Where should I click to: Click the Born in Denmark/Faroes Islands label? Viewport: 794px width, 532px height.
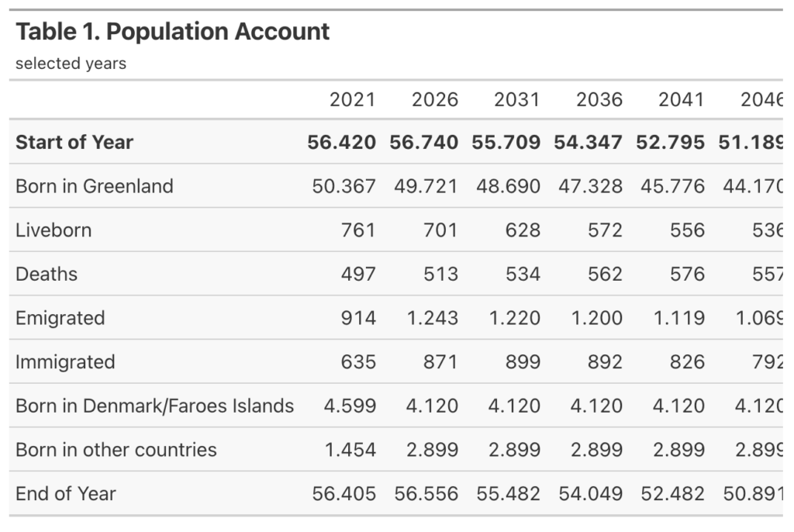154,406
